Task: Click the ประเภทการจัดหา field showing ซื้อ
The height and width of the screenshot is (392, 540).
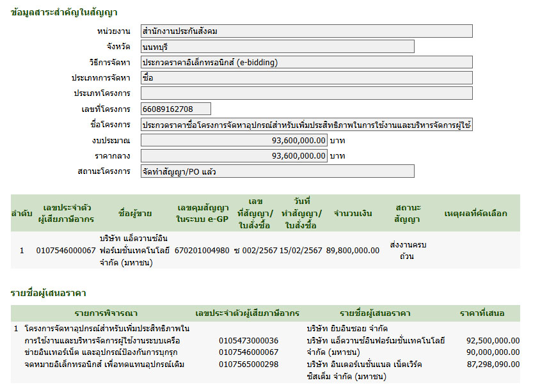Action: click(x=306, y=77)
